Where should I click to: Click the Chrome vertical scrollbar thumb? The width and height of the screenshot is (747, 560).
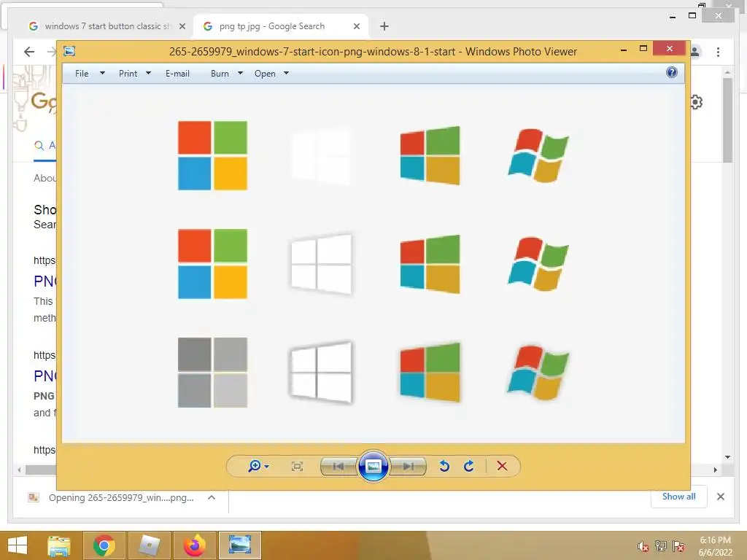point(727,120)
